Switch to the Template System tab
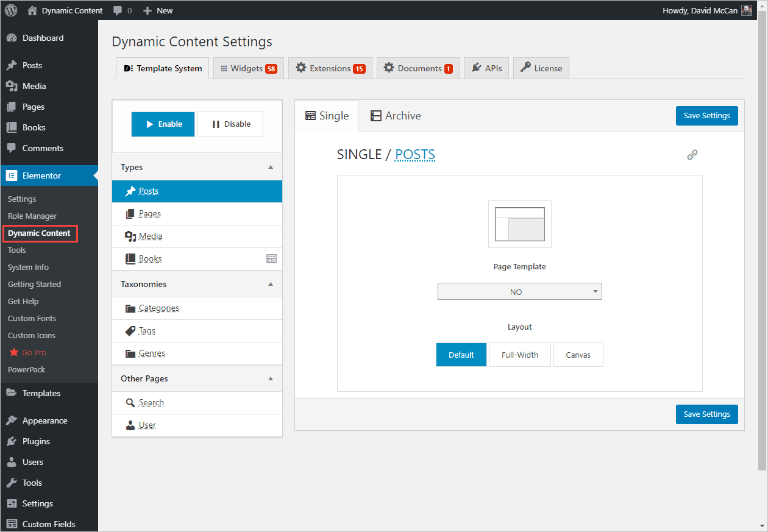The height and width of the screenshot is (532, 768). click(x=163, y=68)
